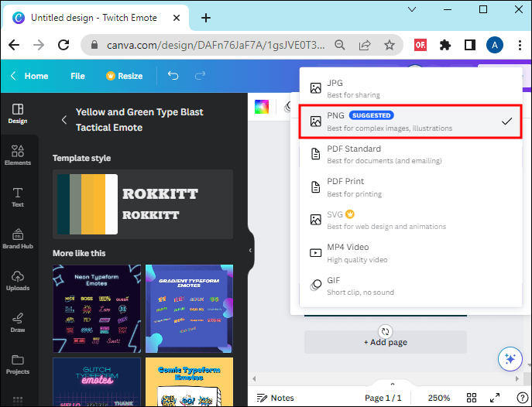Open the Design sidebar panel
Viewport: 532px width, 407px height.
[18, 114]
